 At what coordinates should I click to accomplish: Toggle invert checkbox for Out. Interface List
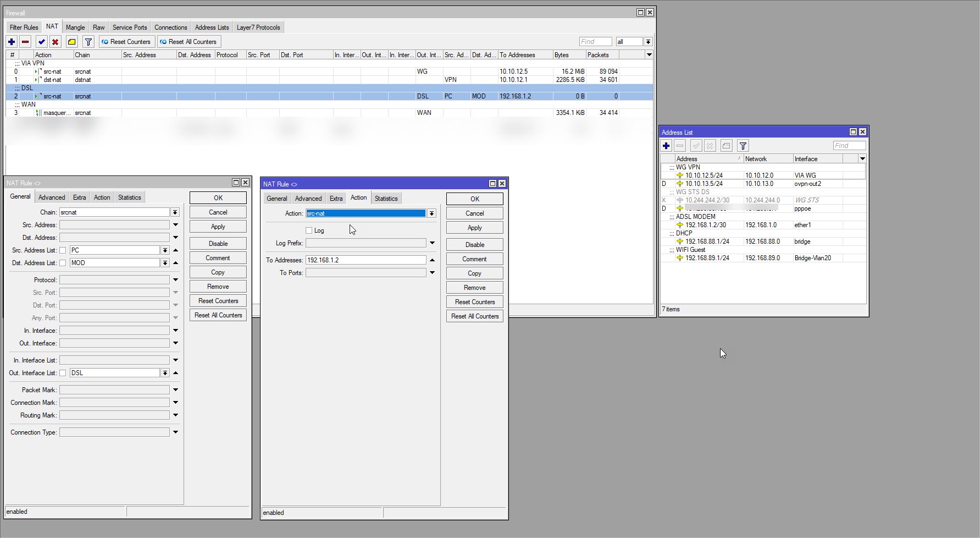(x=63, y=373)
